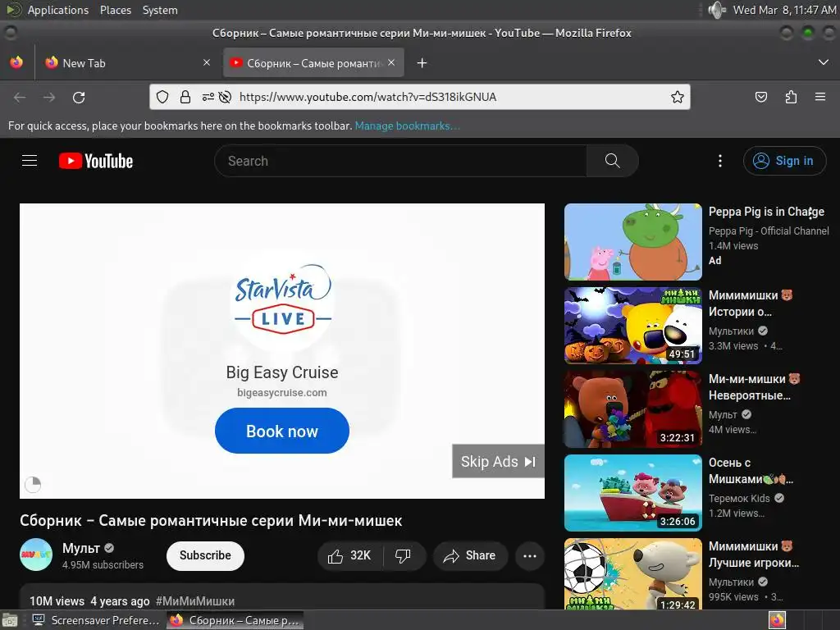Open the 49:51 Мимимишки Истории video thumbnail
The image size is (840, 630).
coord(632,325)
